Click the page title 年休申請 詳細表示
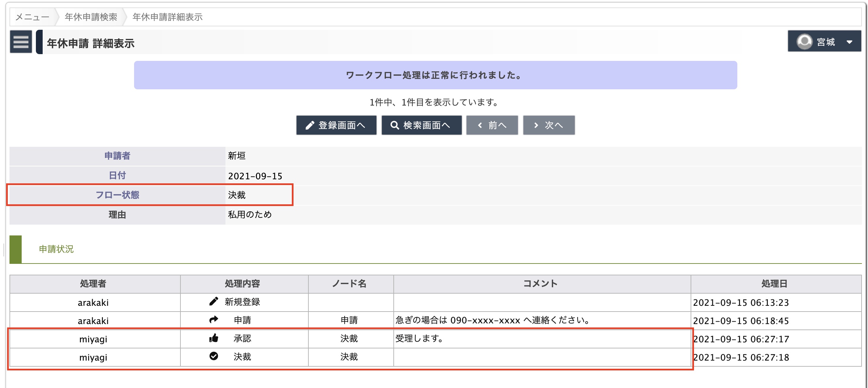Image resolution: width=868 pixels, height=388 pixels. click(90, 43)
